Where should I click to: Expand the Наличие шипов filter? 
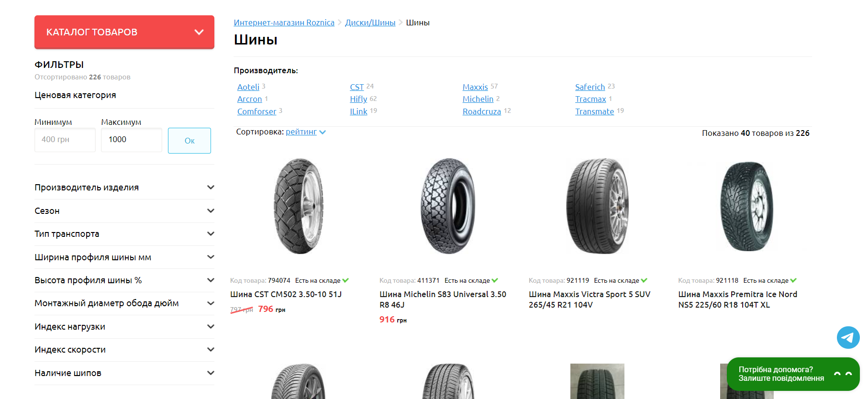point(124,373)
